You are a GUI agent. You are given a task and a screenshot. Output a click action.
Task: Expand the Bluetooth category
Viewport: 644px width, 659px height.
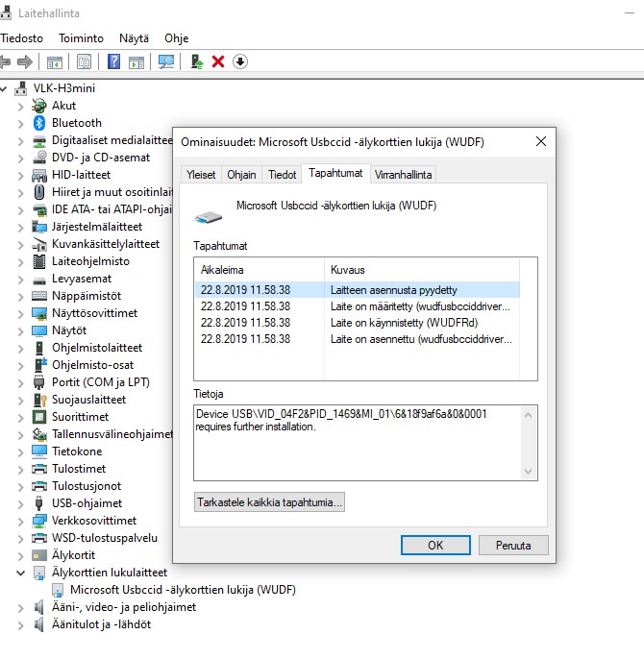(20, 123)
